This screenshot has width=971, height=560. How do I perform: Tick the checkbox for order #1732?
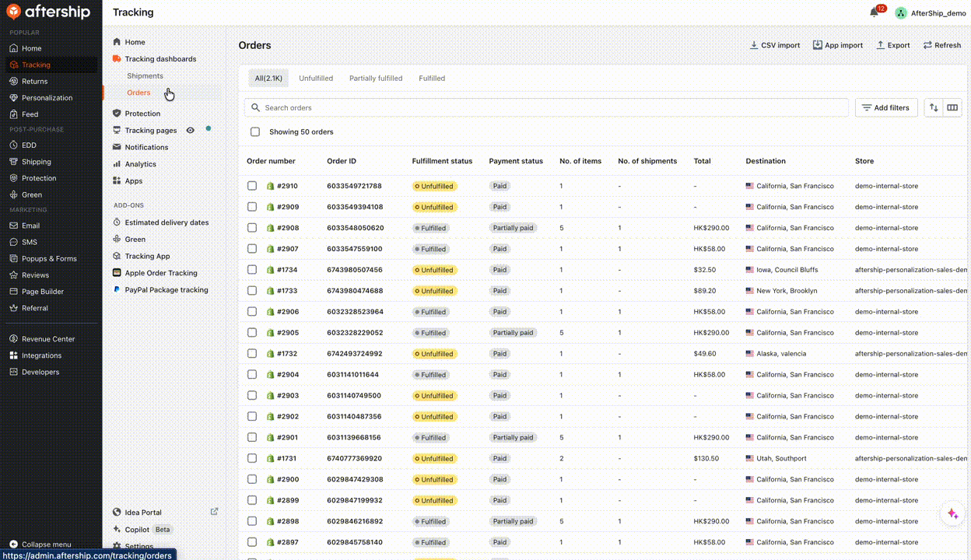[252, 353]
